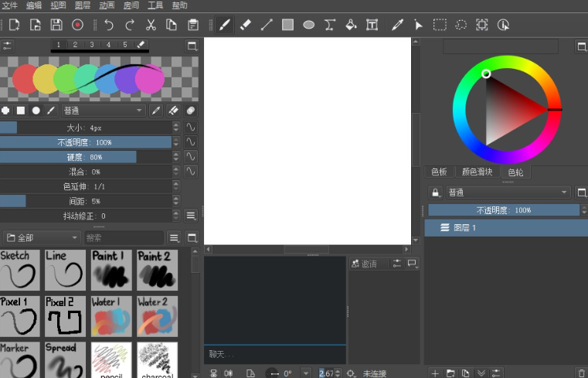This screenshot has height=378, width=588.
Task: Open the 图层 menu
Action: click(83, 5)
